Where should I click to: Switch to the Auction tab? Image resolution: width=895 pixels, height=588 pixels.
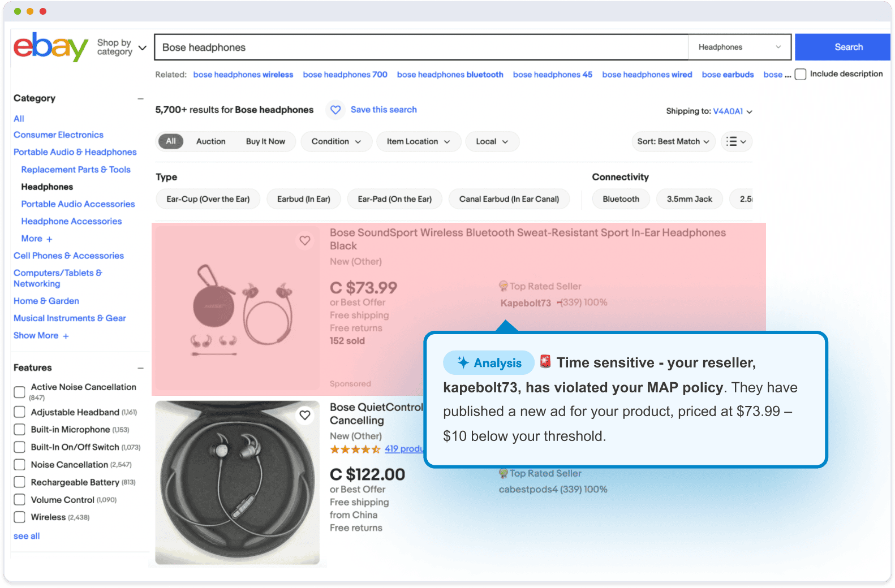(210, 141)
